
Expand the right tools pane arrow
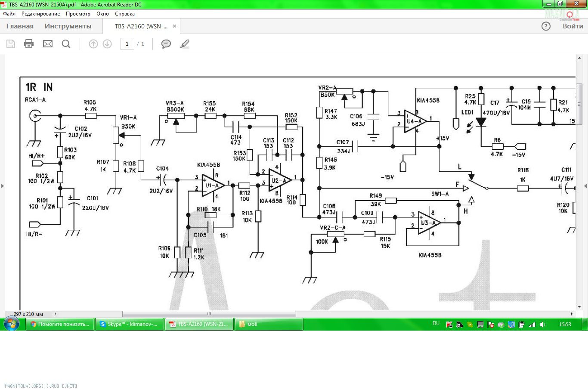pos(585,186)
